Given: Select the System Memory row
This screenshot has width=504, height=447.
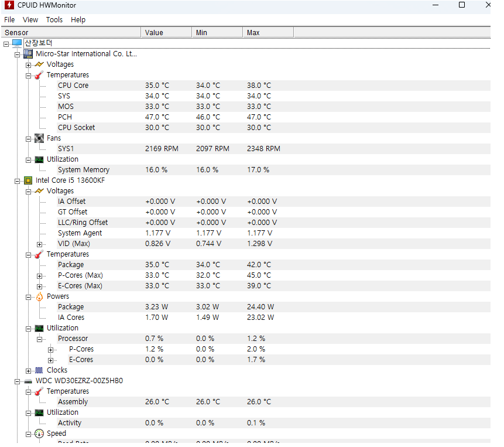Looking at the screenshot, I should pyautogui.click(x=273, y=170).
